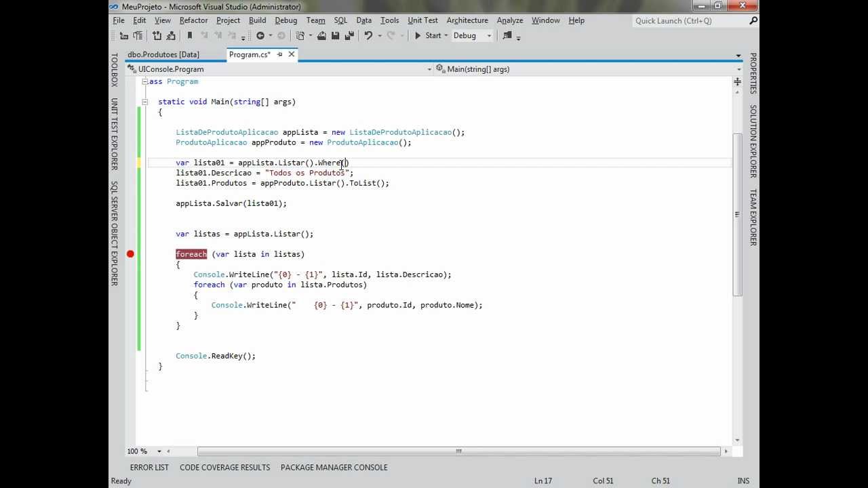
Task: Click the first icon in the text editor toolbar
Action: coord(123,35)
